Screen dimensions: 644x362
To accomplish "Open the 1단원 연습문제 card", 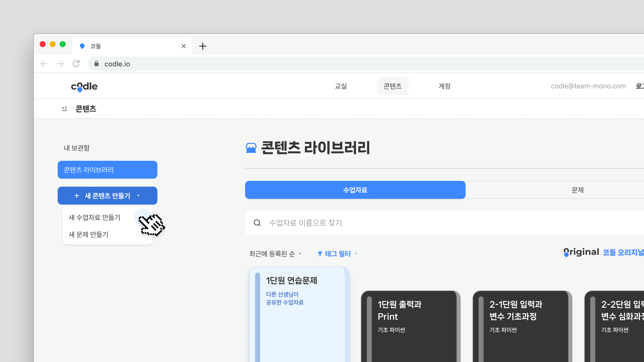I will tap(299, 314).
